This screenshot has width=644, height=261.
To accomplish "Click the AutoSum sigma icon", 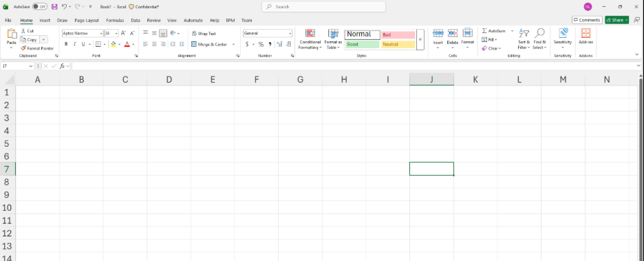I will coord(484,31).
